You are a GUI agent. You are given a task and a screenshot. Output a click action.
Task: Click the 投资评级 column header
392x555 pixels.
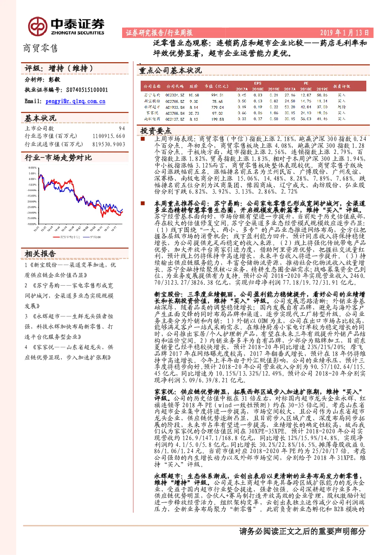coord(341,86)
